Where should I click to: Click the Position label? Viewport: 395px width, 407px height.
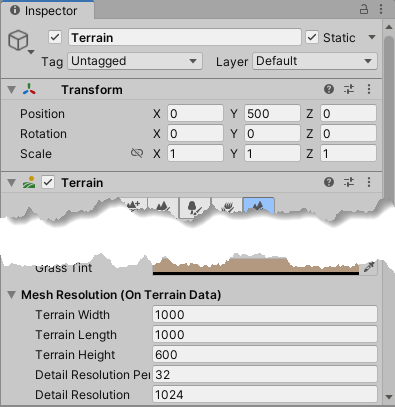(x=42, y=114)
